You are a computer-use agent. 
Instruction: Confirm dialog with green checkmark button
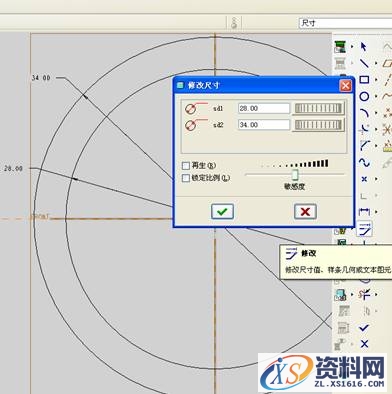click(222, 211)
